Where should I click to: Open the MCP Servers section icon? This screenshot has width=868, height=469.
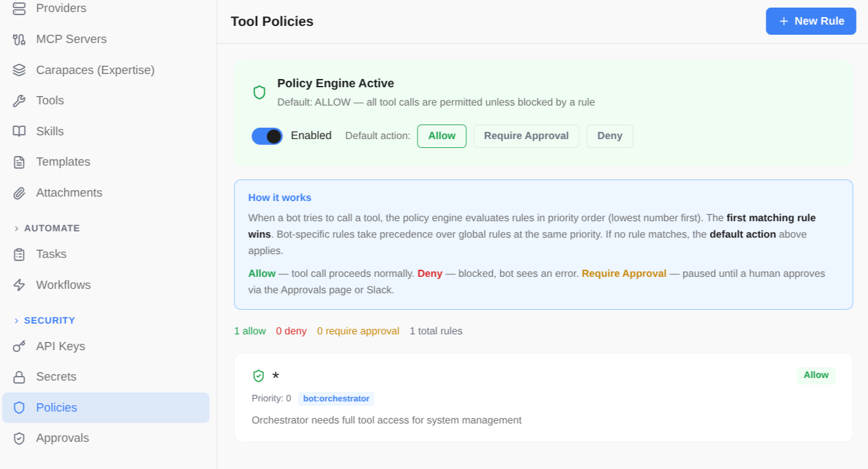18,39
